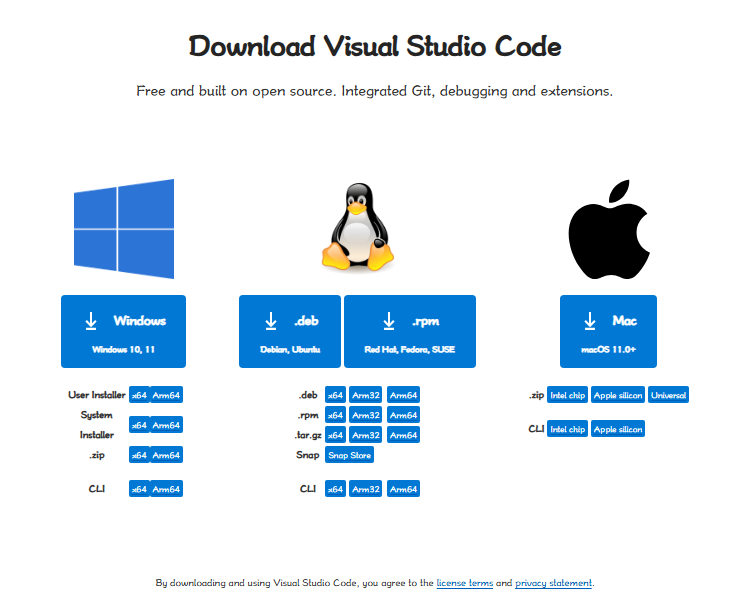754x612 pixels.
Task: Select x64 for Linux .deb row
Action: (335, 395)
